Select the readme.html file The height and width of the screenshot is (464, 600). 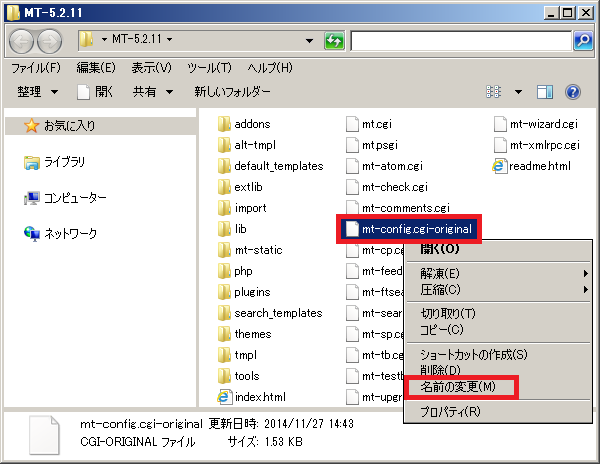click(531, 166)
